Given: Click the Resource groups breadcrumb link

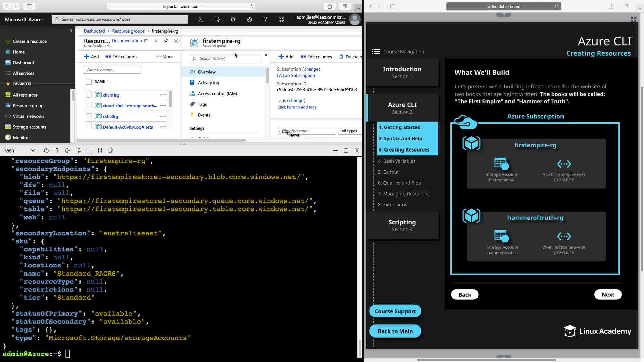Looking at the screenshot, I should click(128, 31).
